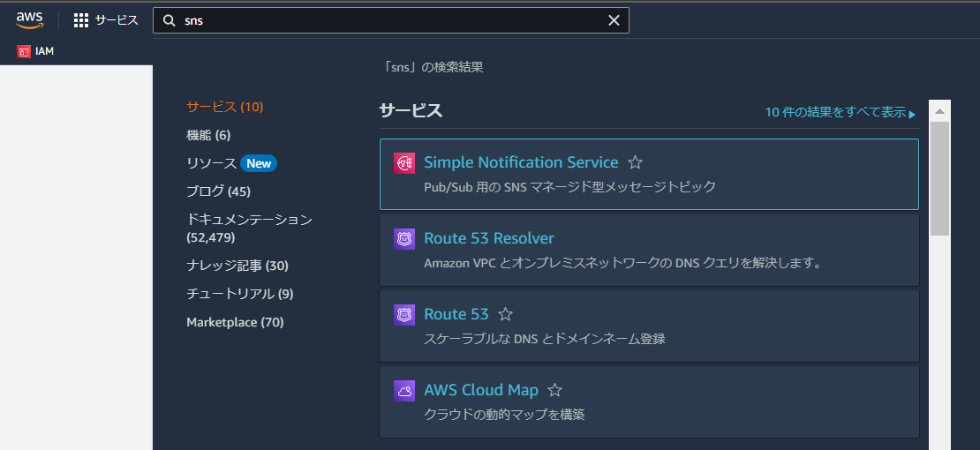
Task: Click the New badge beside リソース
Action: (x=259, y=164)
